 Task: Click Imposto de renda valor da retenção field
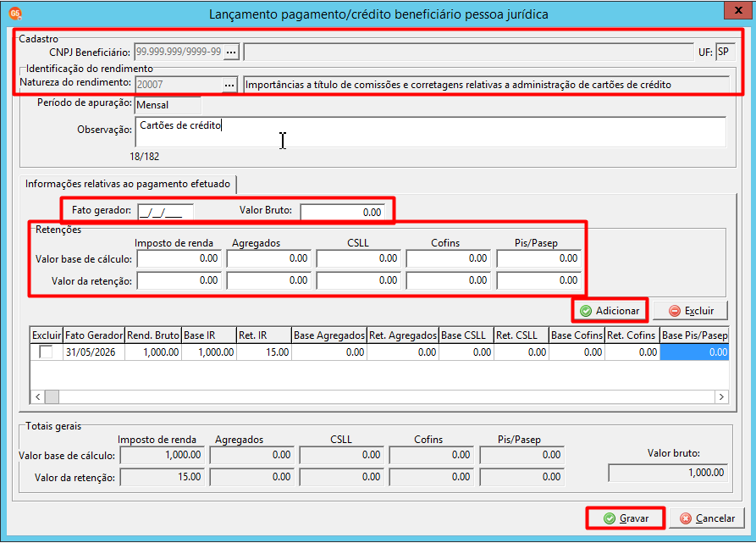tap(179, 280)
